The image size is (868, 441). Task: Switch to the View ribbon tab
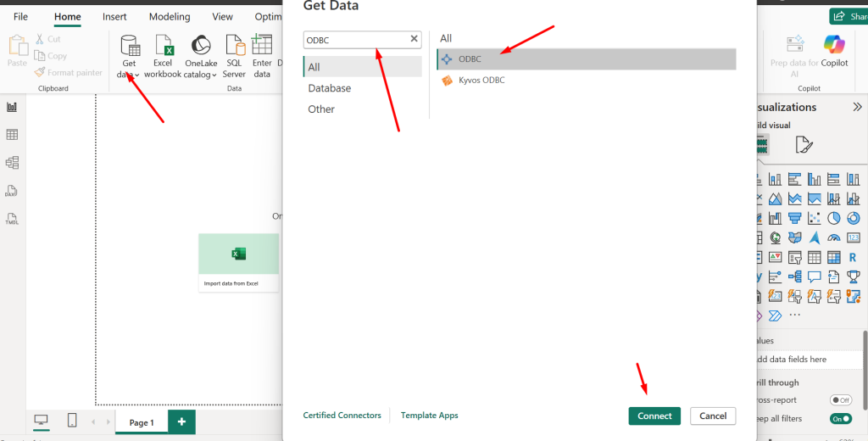tap(222, 17)
